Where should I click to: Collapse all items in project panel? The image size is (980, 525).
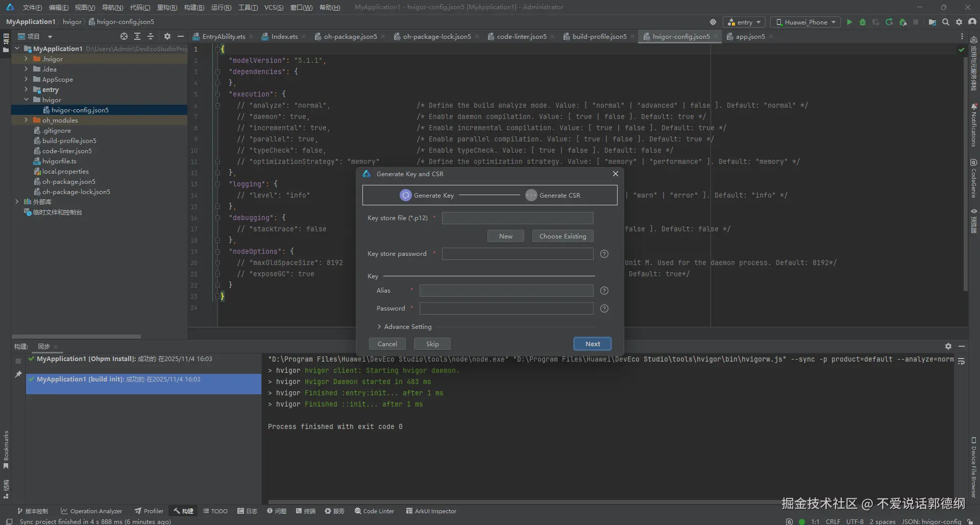click(151, 36)
